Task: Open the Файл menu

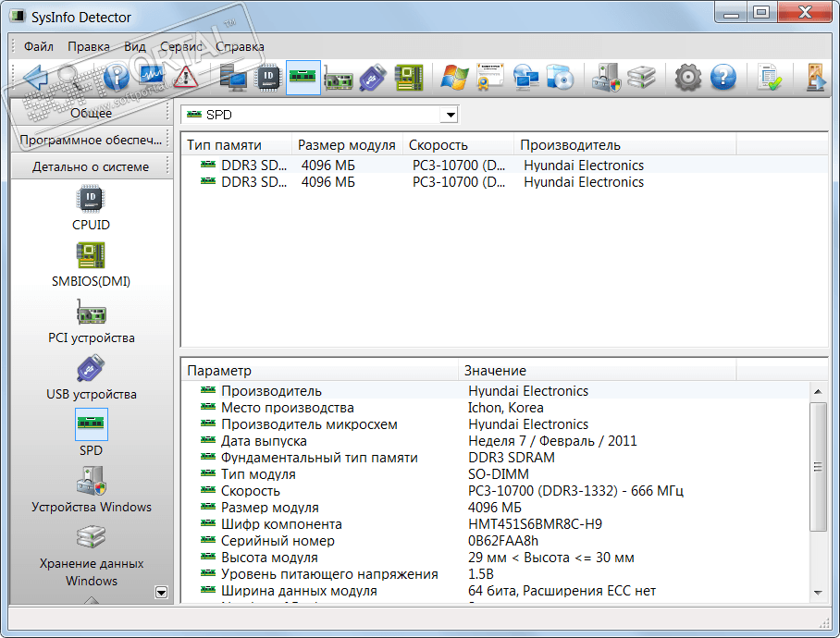Action: [x=39, y=46]
